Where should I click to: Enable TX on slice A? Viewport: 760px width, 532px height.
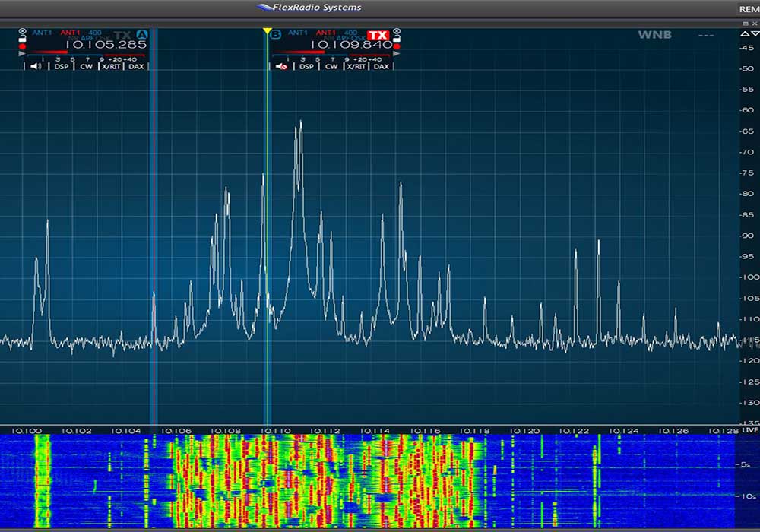click(122, 35)
